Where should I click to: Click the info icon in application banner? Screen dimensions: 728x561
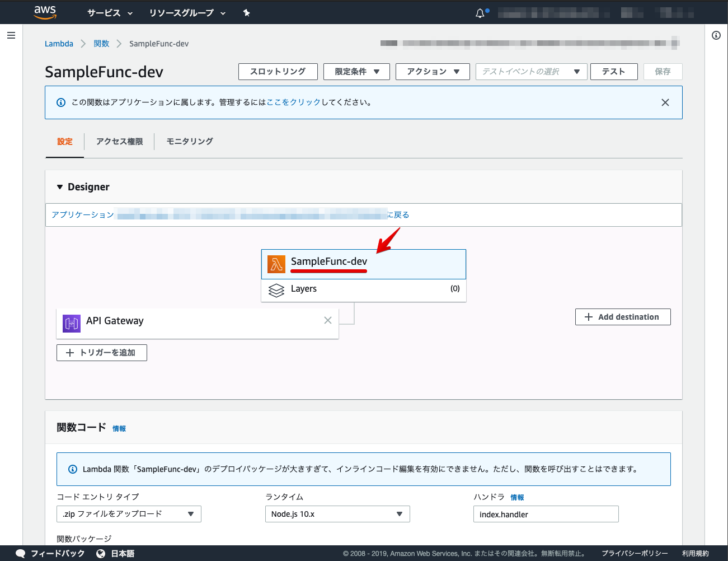coord(61,102)
